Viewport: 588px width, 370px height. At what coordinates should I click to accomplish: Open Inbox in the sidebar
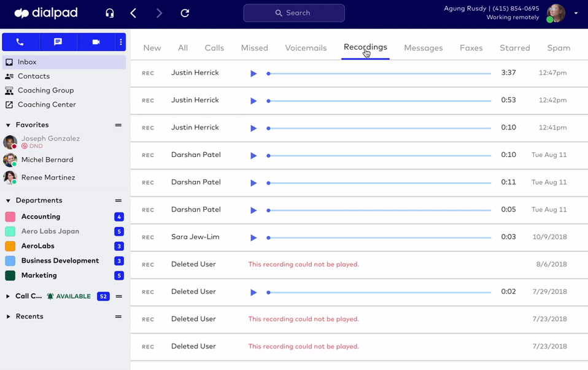pos(64,62)
